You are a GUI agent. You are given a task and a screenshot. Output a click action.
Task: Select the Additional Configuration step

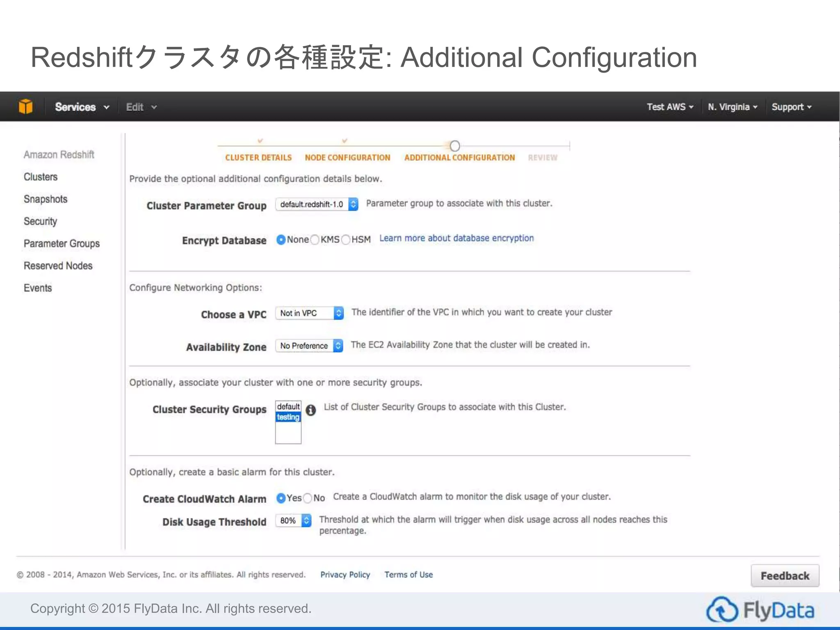[459, 157]
